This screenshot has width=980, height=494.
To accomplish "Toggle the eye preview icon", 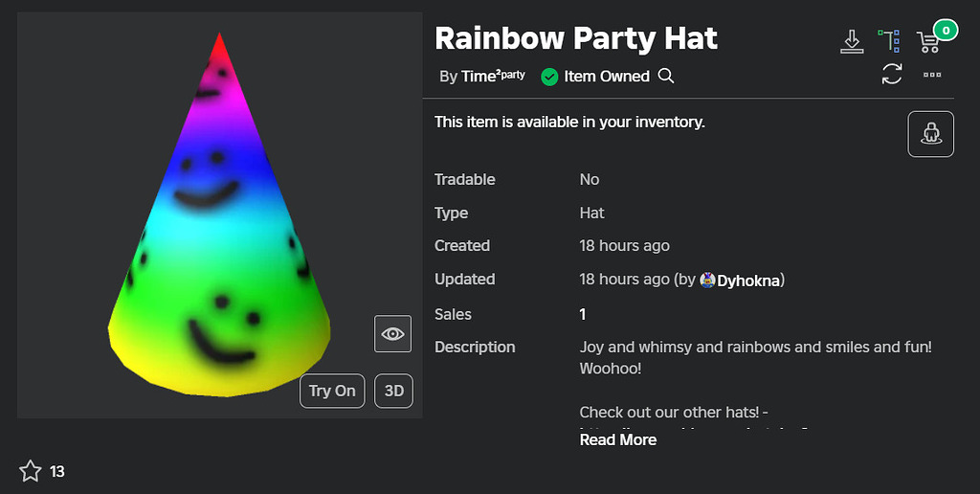I will coord(392,334).
